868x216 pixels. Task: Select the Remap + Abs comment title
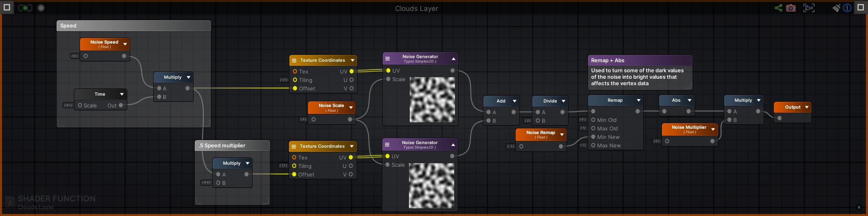click(x=607, y=60)
